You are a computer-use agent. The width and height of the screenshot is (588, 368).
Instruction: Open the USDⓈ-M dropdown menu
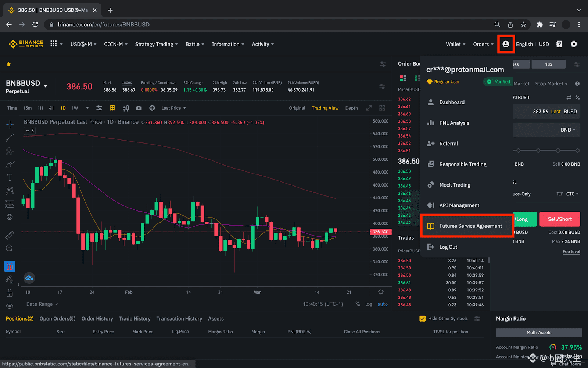83,44
